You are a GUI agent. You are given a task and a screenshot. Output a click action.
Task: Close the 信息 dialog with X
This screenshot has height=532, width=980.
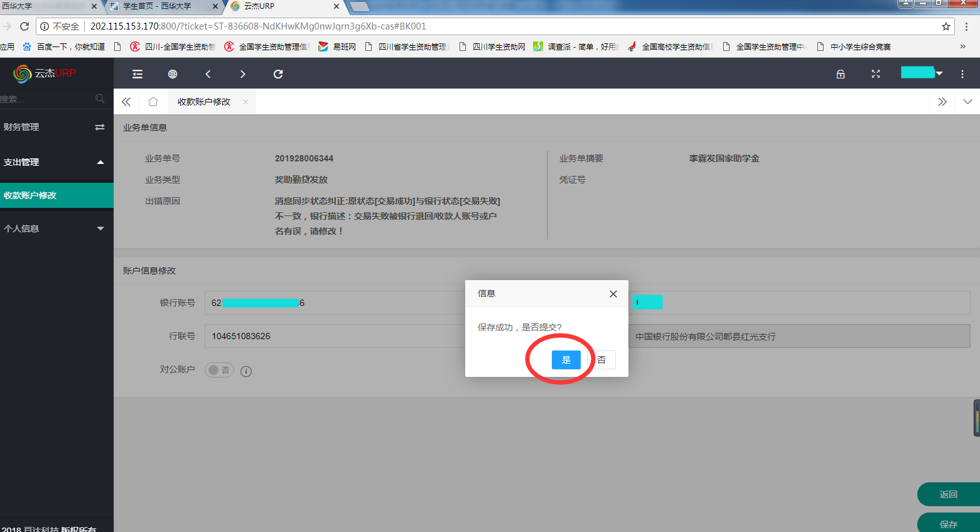(613, 294)
